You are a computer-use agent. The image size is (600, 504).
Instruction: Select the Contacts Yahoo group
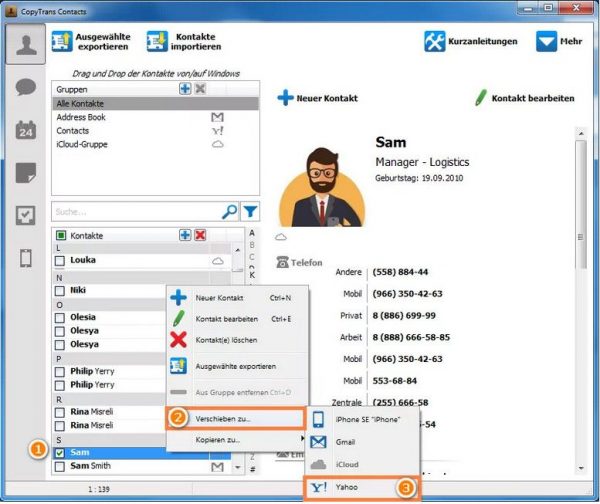tap(155, 131)
